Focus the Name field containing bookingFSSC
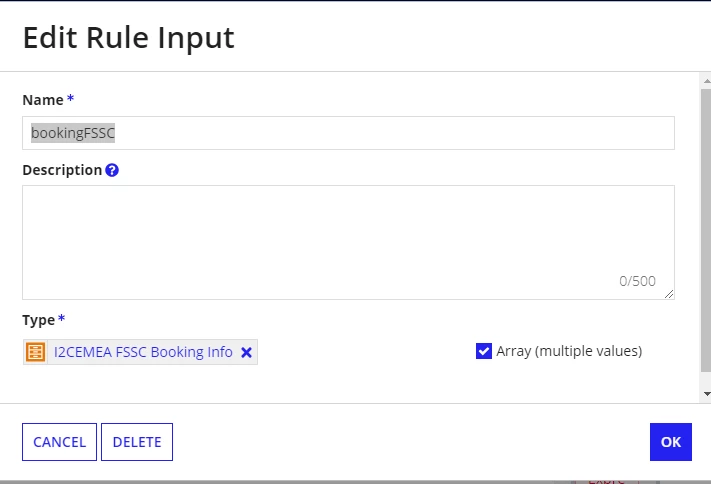Image resolution: width=711 pixels, height=484 pixels. pyautogui.click(x=348, y=133)
